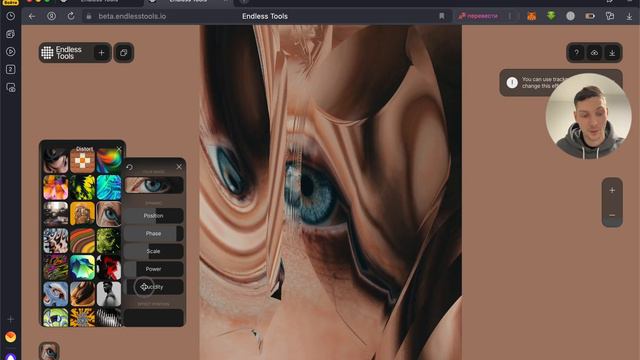Adjust the Scale slider

153,251
